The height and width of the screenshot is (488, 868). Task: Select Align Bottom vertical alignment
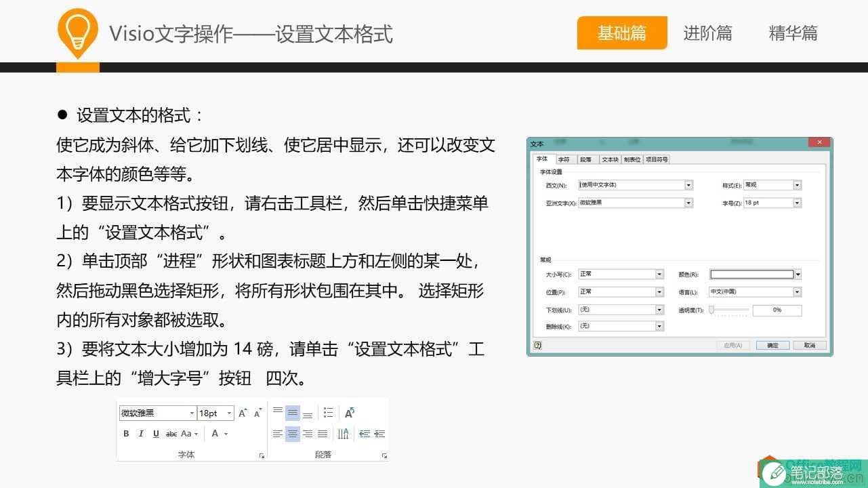[308, 415]
